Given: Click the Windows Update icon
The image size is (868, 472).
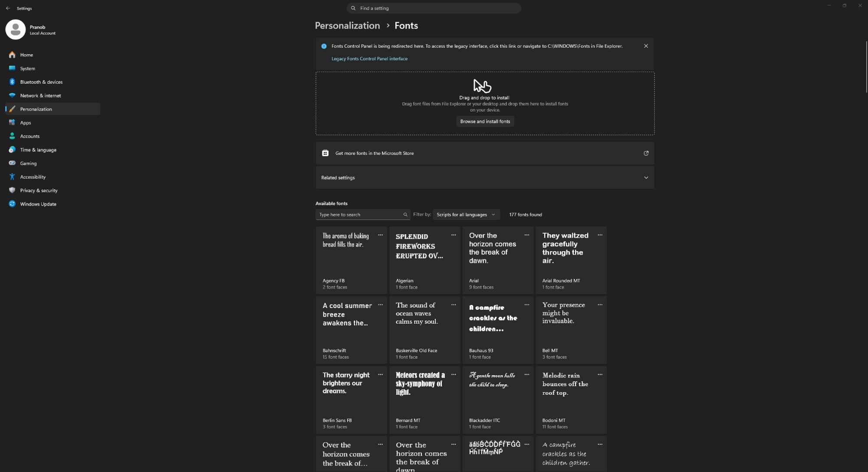Looking at the screenshot, I should 12,204.
